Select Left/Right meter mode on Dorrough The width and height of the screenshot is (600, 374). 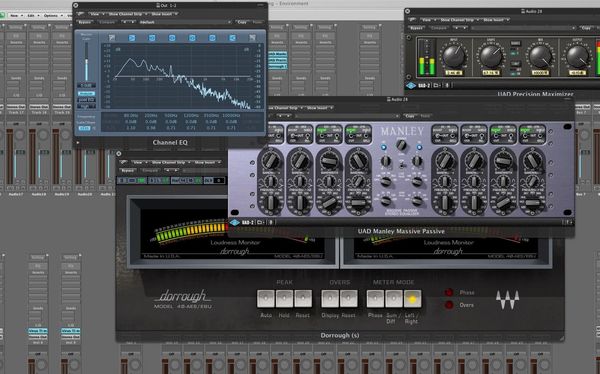412,299
